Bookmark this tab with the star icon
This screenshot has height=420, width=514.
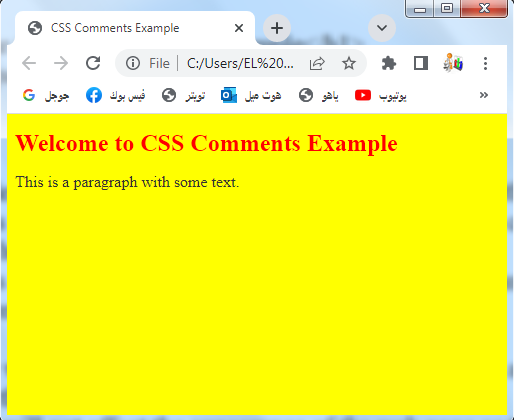[x=349, y=63]
